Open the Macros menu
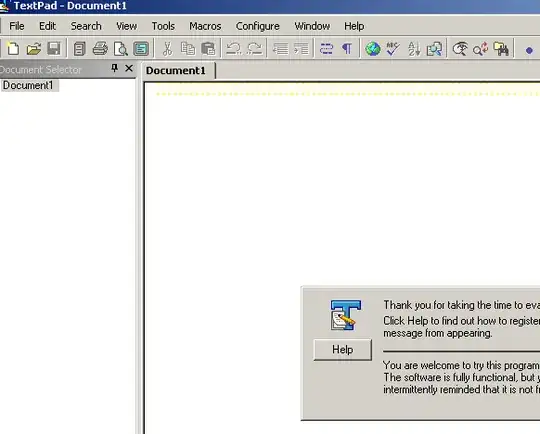Image resolution: width=540 pixels, height=434 pixels. [x=205, y=26]
